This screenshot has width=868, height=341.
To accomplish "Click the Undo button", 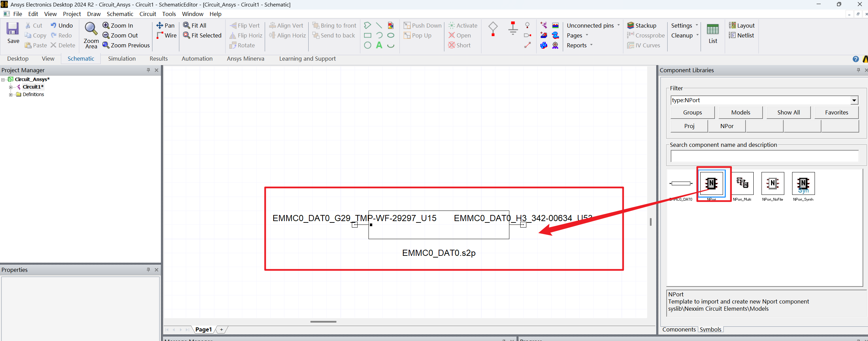I will (x=62, y=26).
